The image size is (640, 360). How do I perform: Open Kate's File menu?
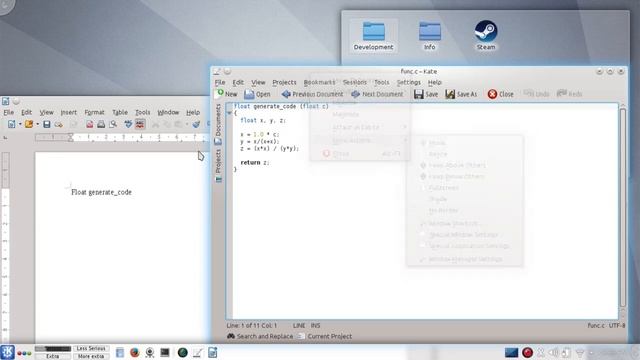click(220, 82)
